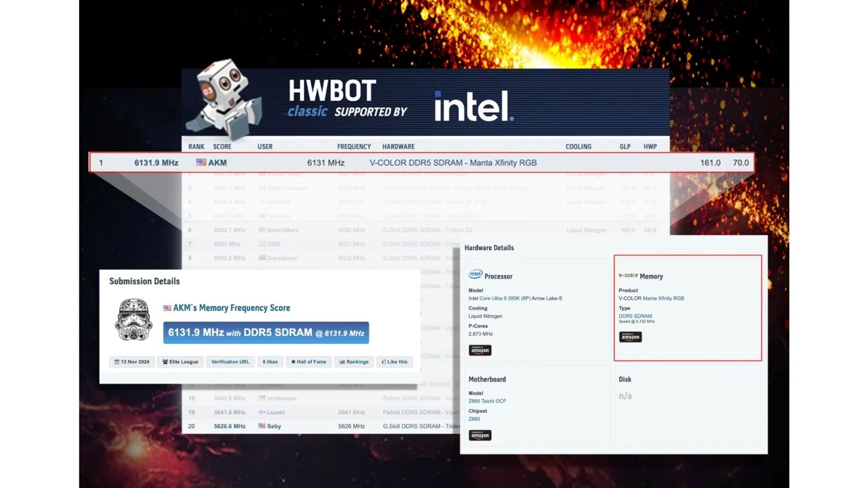
Task: Click the Submission Details heading
Action: point(145,281)
